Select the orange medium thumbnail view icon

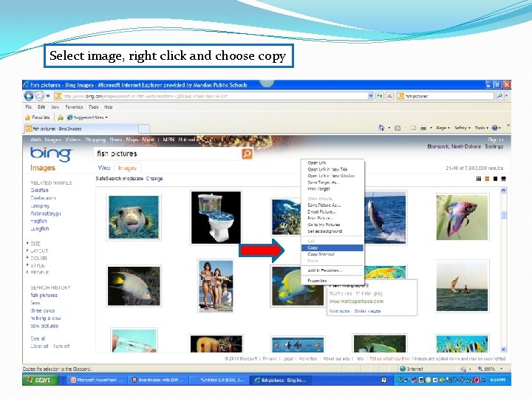pos(487,179)
